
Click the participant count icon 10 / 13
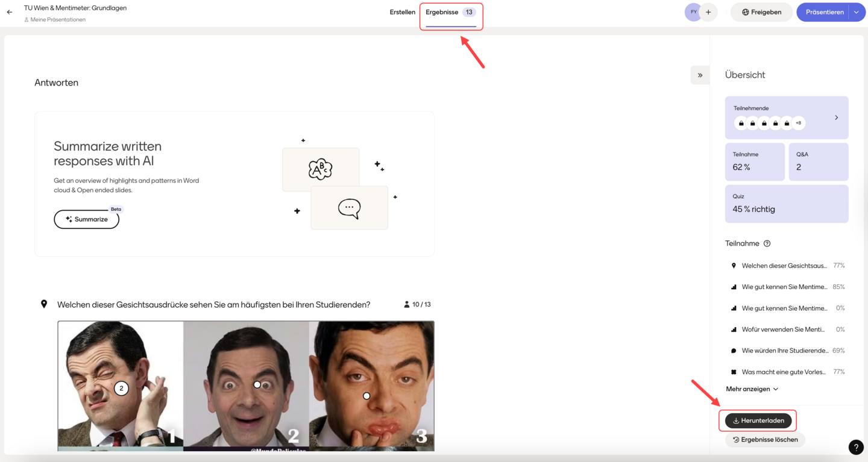(407, 305)
